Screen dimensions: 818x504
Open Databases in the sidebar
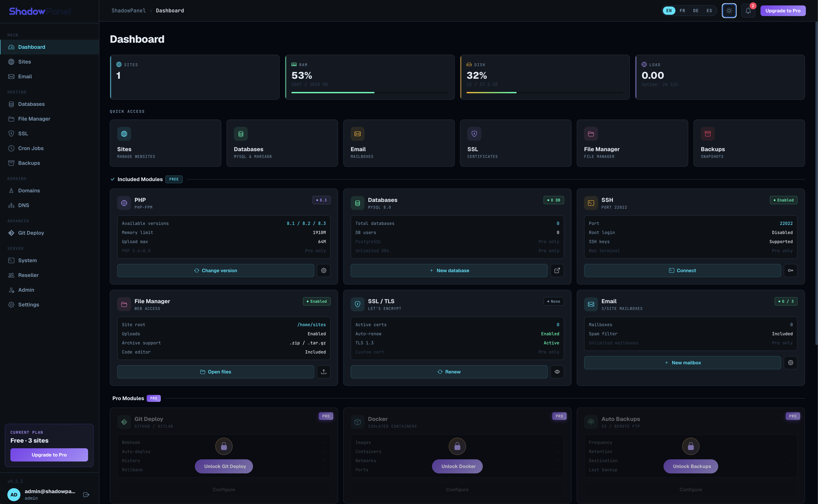(49, 104)
